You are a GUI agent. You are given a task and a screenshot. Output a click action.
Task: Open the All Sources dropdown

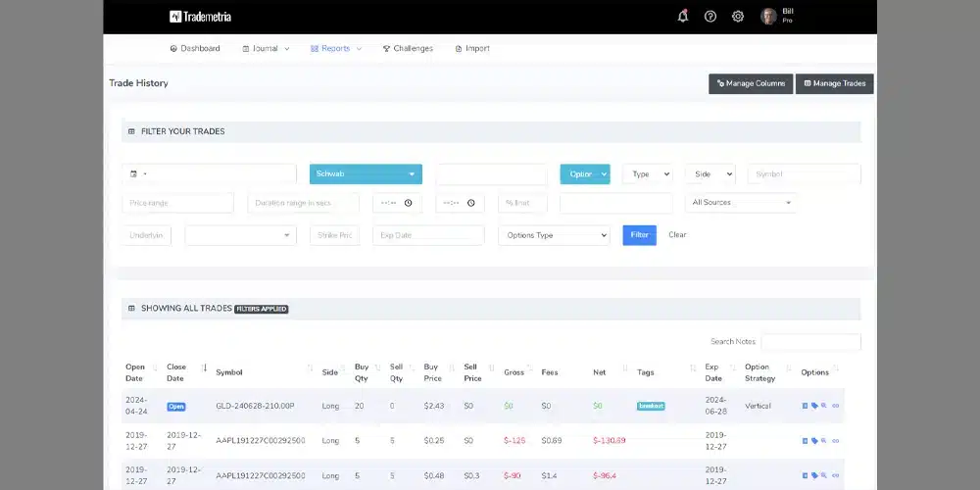(x=741, y=203)
